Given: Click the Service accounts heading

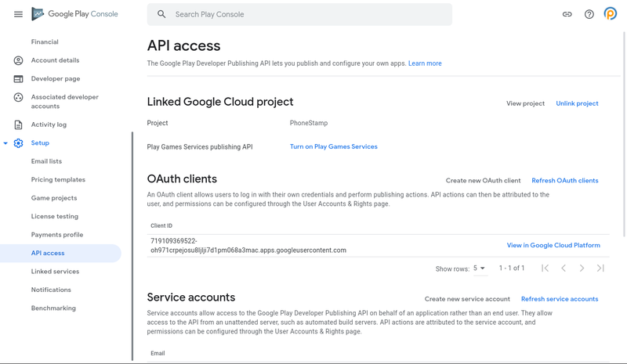Looking at the screenshot, I should tap(191, 297).
